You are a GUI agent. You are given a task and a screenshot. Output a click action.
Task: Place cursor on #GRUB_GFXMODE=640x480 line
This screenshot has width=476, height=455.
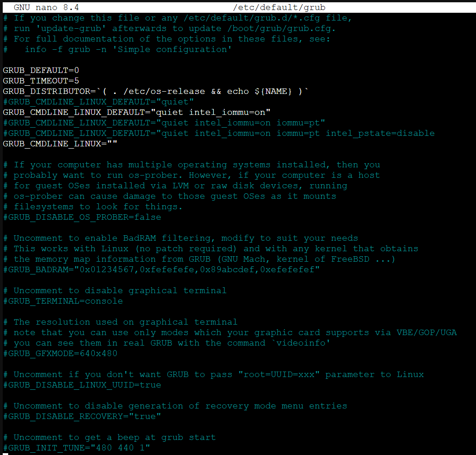click(x=60, y=353)
